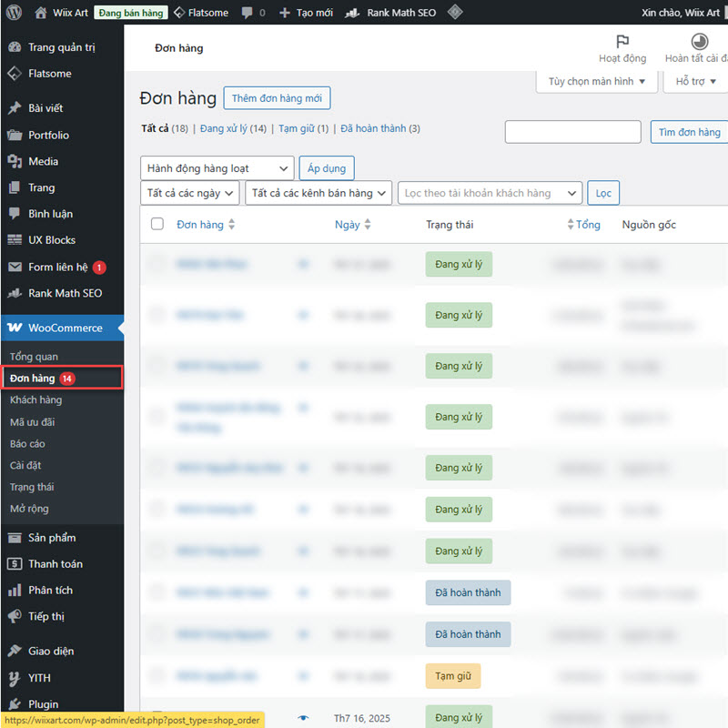
Task: Open Thanh toán payments menu
Action: [x=62, y=564]
